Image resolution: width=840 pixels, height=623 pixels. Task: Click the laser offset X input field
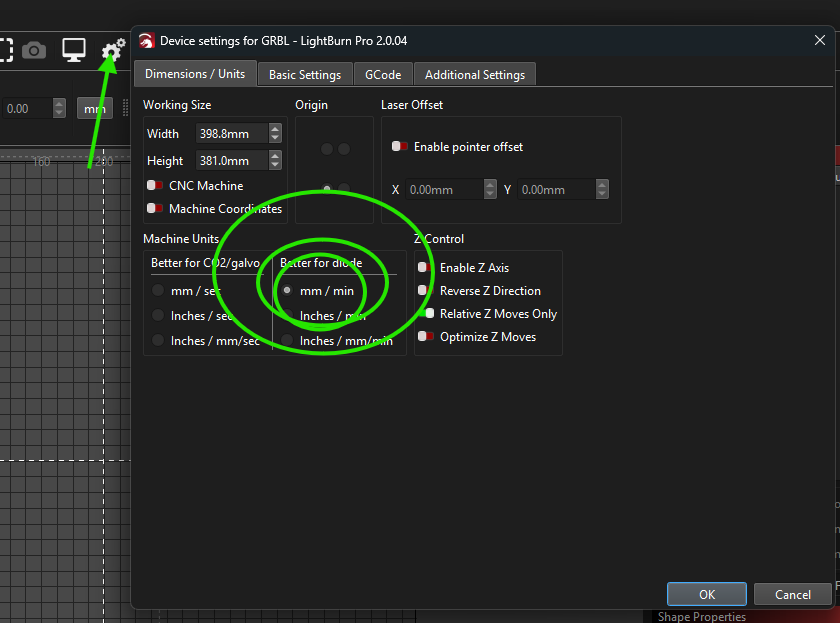[x=443, y=190]
